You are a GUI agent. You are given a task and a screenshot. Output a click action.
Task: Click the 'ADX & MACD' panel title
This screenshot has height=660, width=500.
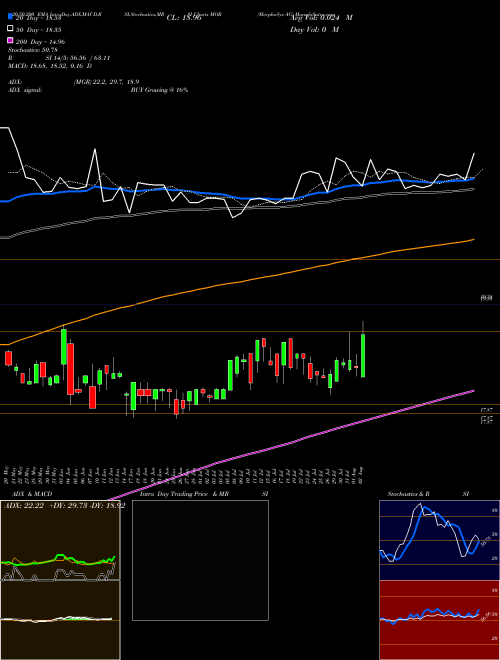coord(32,494)
